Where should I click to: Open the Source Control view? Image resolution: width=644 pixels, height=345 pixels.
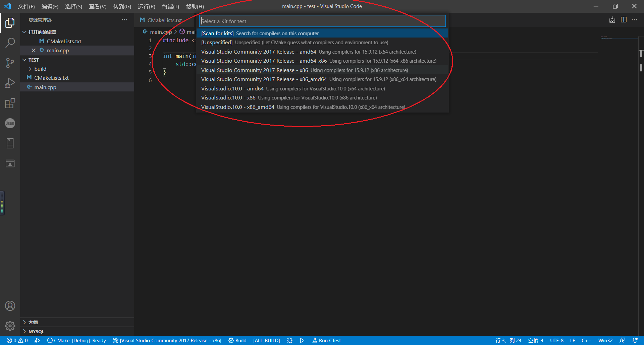click(x=10, y=63)
